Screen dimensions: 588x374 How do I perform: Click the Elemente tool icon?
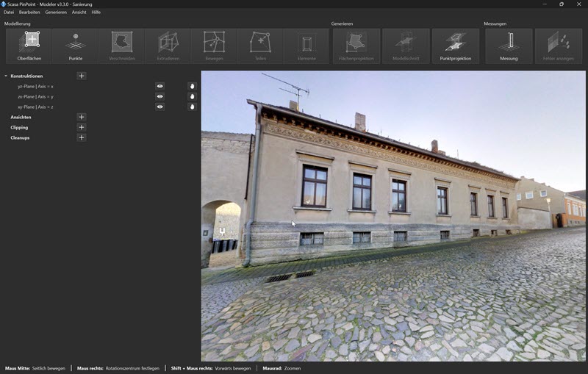pos(306,46)
